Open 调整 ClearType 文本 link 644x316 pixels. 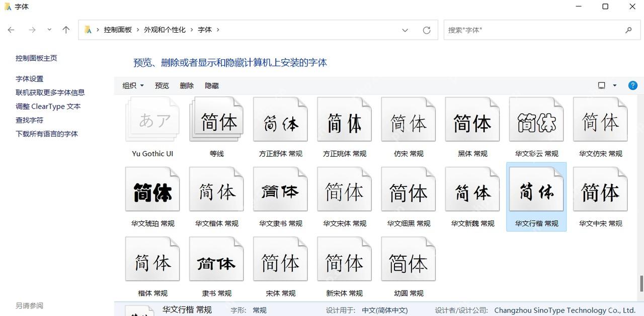pos(48,107)
